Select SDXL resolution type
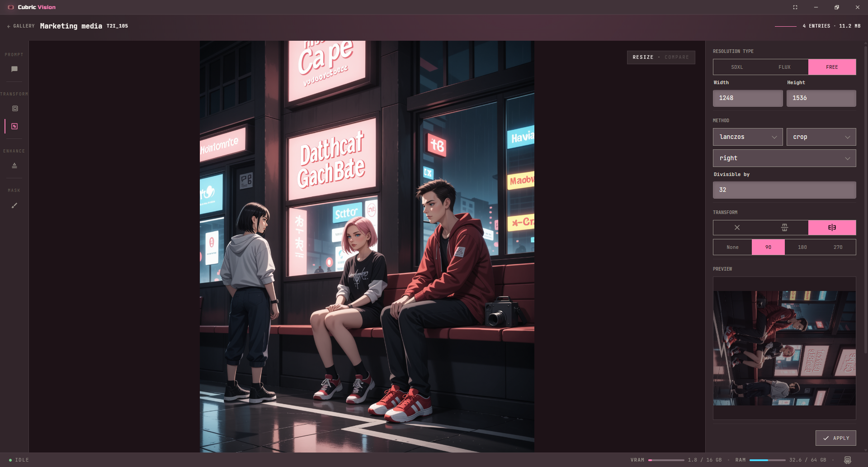Image resolution: width=868 pixels, height=467 pixels. 737,67
